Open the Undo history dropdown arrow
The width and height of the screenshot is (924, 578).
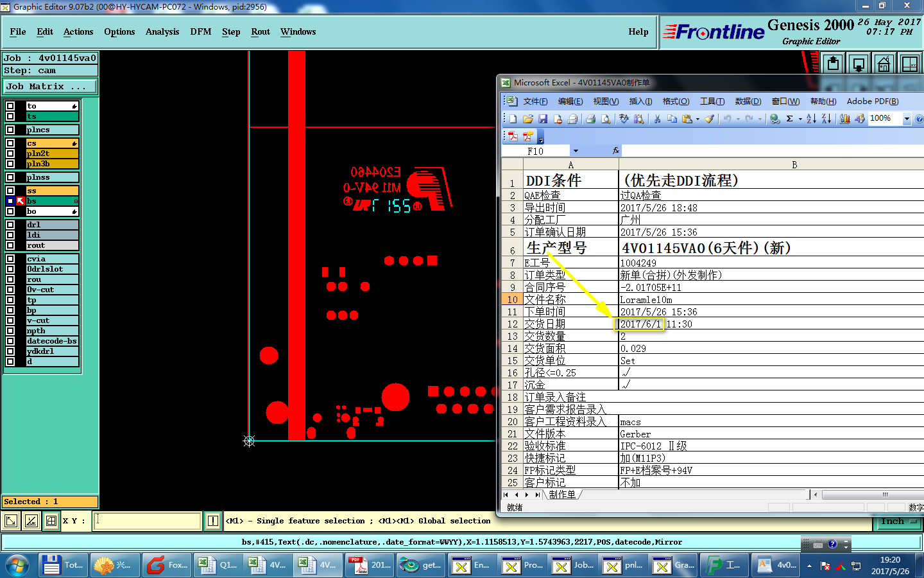click(x=737, y=119)
